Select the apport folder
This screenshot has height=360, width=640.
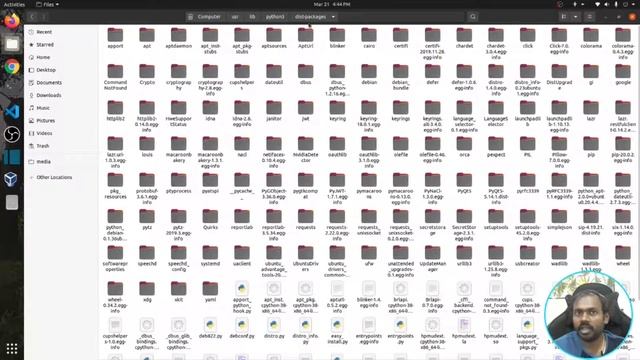pos(115,38)
